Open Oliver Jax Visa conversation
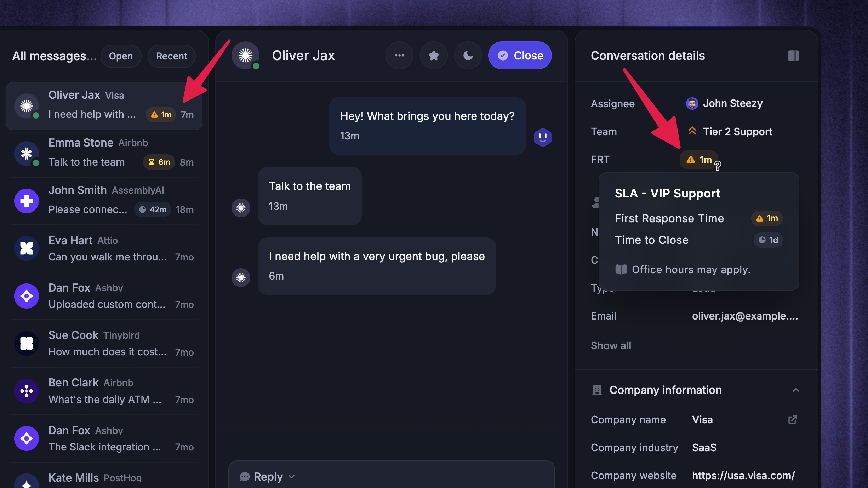Screen dimensions: 868x488 104,106
